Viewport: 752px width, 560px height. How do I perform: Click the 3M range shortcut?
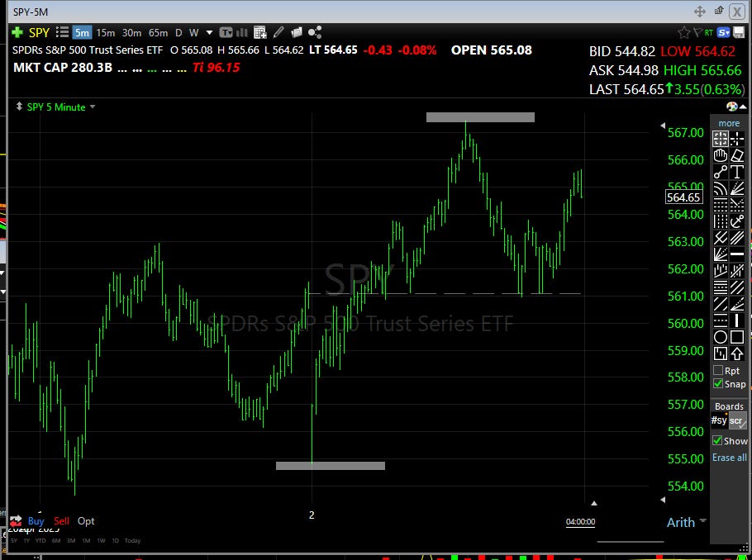71,541
